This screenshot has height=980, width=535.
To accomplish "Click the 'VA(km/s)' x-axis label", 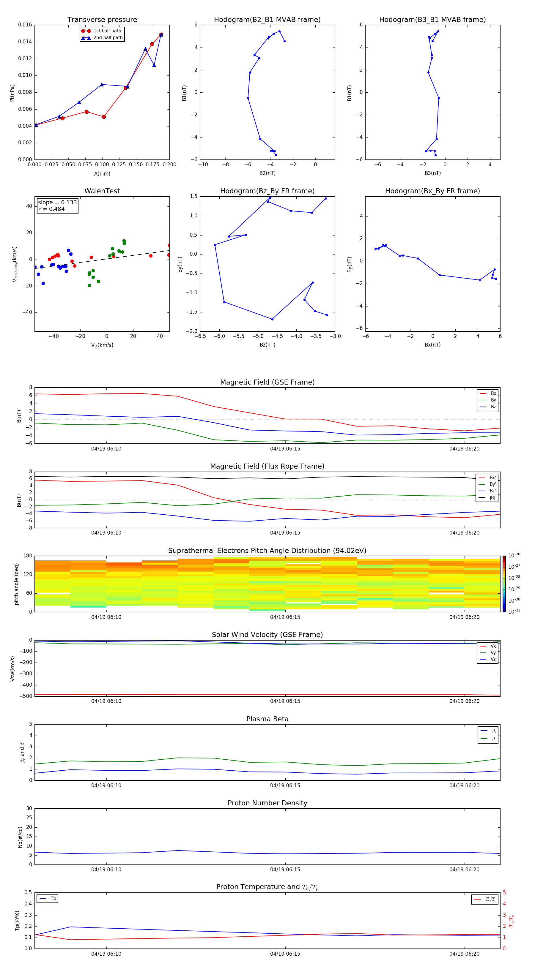I will pyautogui.click(x=102, y=345).
